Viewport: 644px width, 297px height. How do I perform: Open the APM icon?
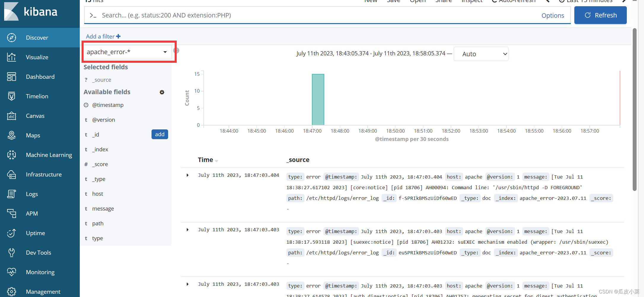12,213
